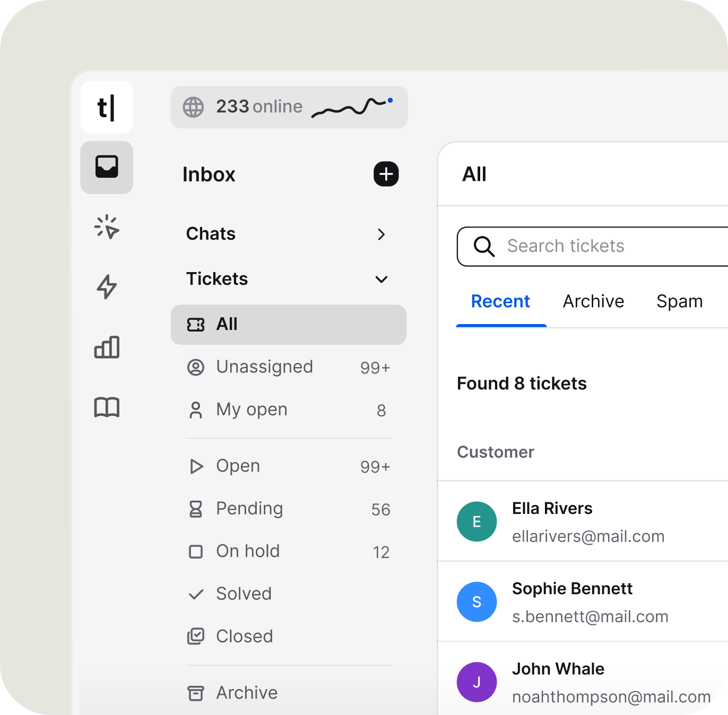
Task: Click the Solved checkmark icon
Action: coord(196,594)
